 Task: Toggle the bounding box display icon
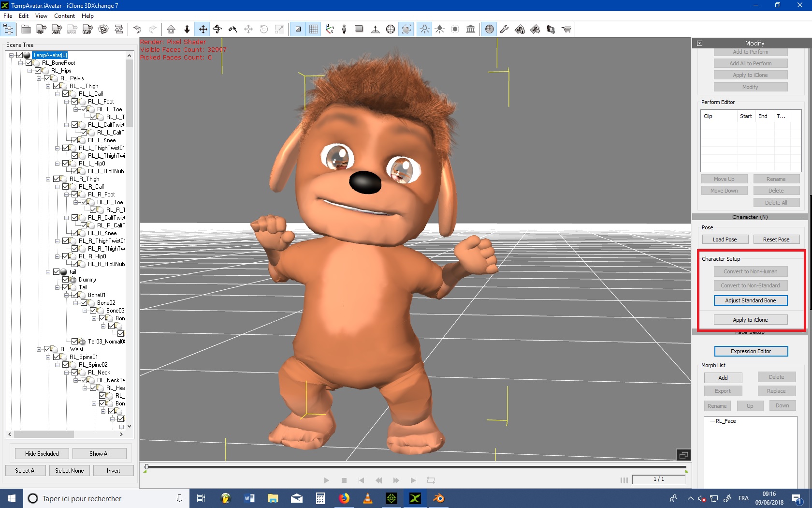tap(406, 30)
